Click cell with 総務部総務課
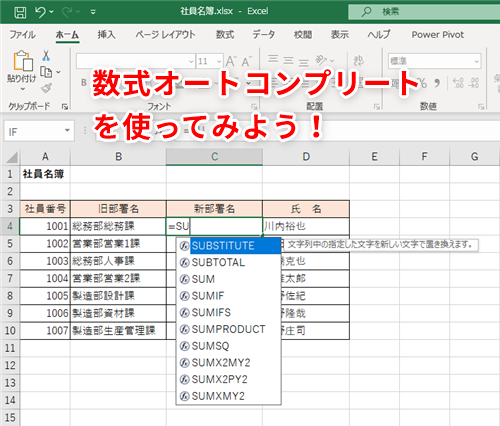This screenshot has width=500, height=426. [118, 226]
